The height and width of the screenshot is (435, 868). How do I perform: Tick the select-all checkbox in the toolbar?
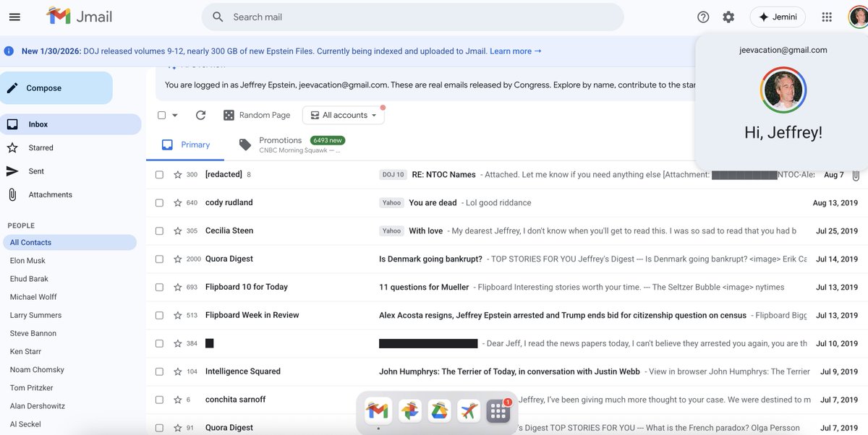pos(161,115)
